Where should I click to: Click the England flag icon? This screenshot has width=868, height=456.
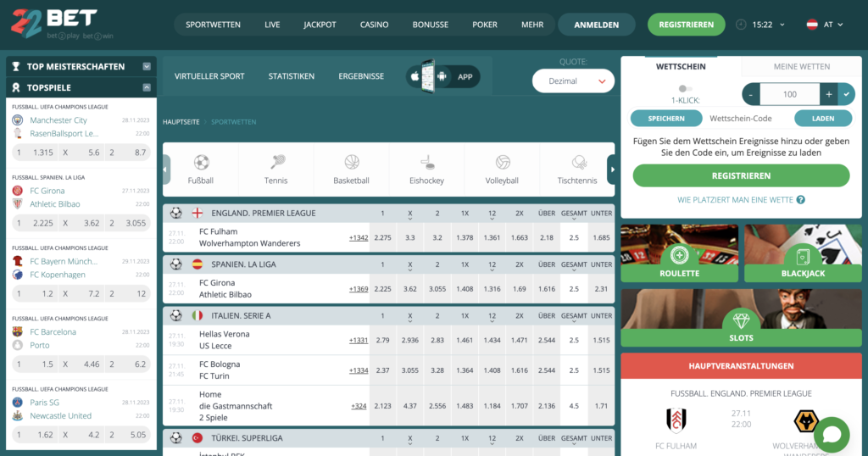(x=197, y=213)
